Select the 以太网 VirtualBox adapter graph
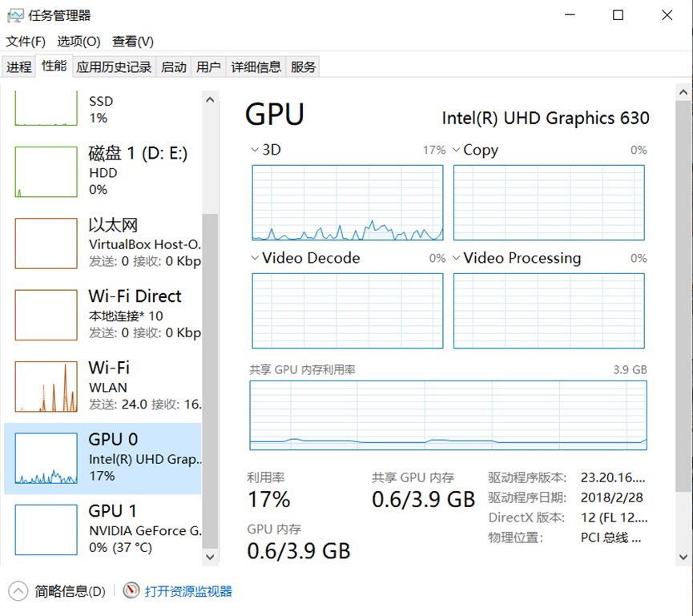The height and width of the screenshot is (616, 693). pyautogui.click(x=103, y=242)
